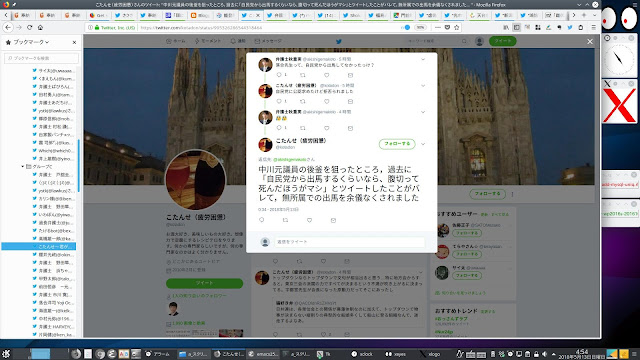Close the tweet overlay with X
The height and width of the screenshot is (360, 640).
(590, 41)
